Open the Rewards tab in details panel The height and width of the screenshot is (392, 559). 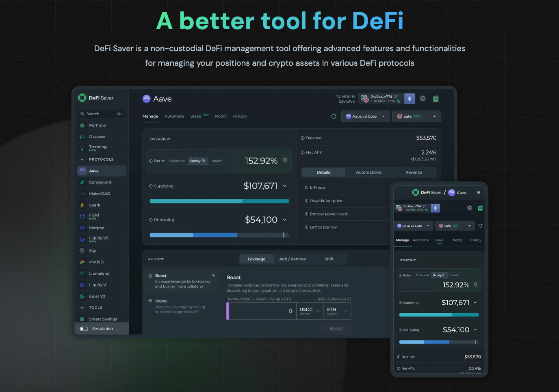click(414, 172)
